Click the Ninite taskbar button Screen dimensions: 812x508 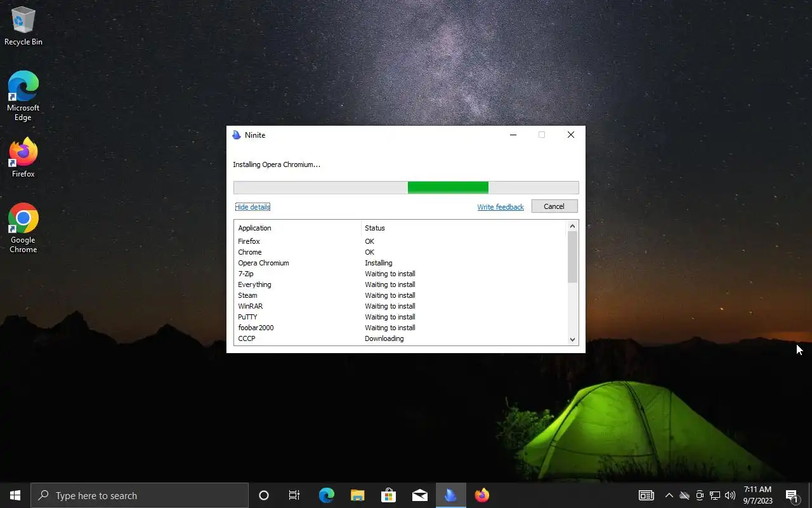450,495
